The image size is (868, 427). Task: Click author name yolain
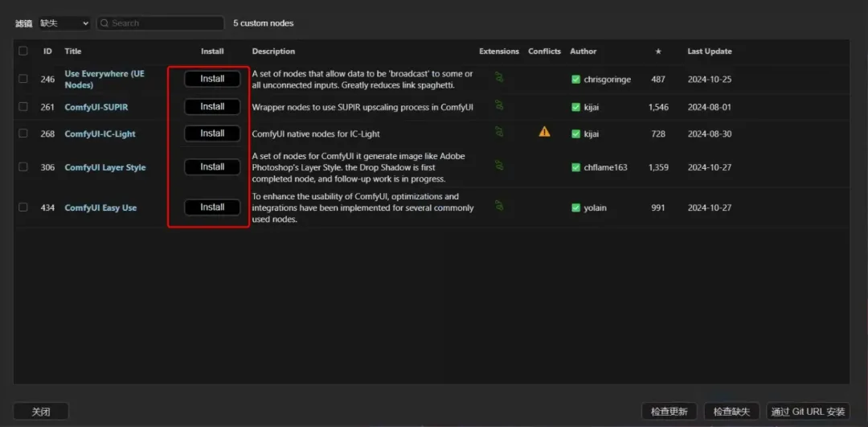[596, 207]
